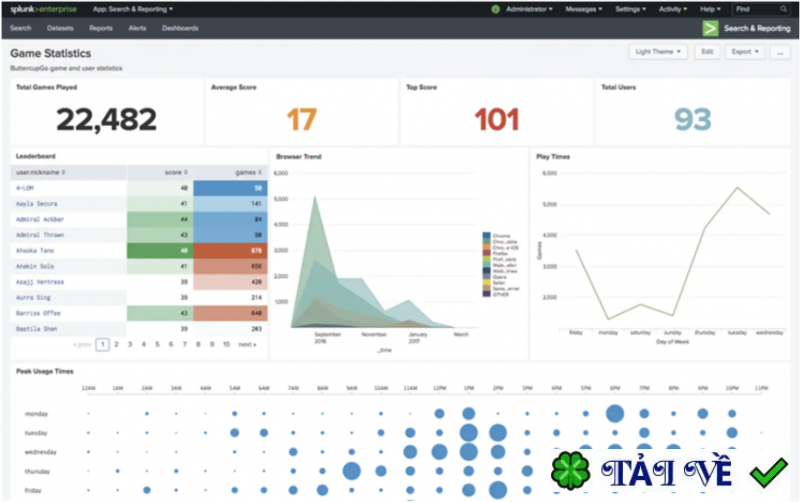Open the Light Theme dropdown
800x502 pixels.
658,52
